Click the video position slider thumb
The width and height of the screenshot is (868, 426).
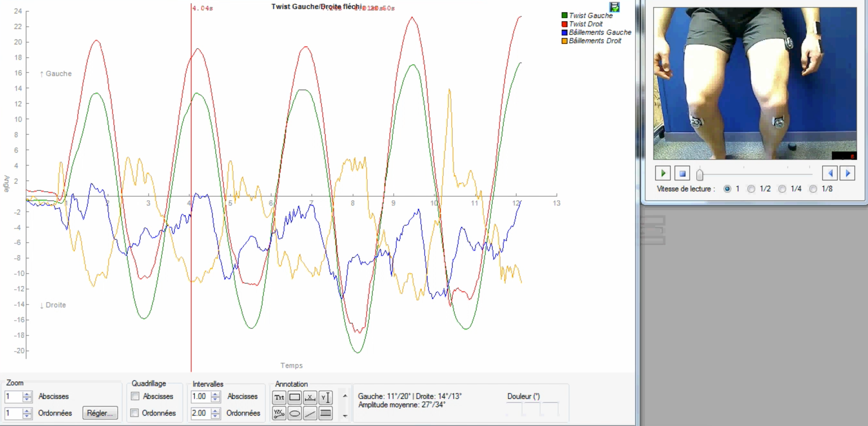point(700,174)
